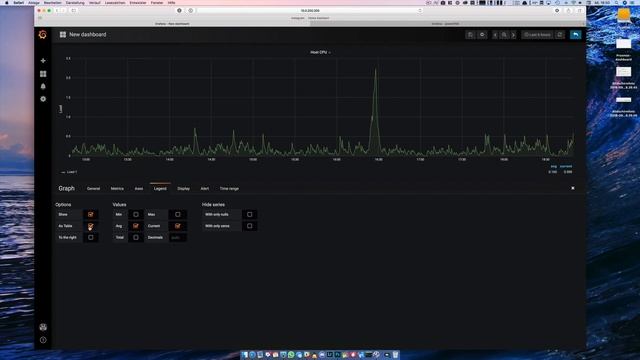This screenshot has width=640, height=360.
Task: Toggle the As Table checkbox
Action: [91, 226]
